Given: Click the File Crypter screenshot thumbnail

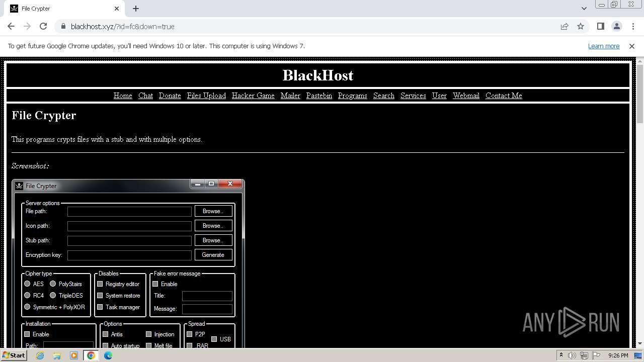Looking at the screenshot, I should pos(128,263).
